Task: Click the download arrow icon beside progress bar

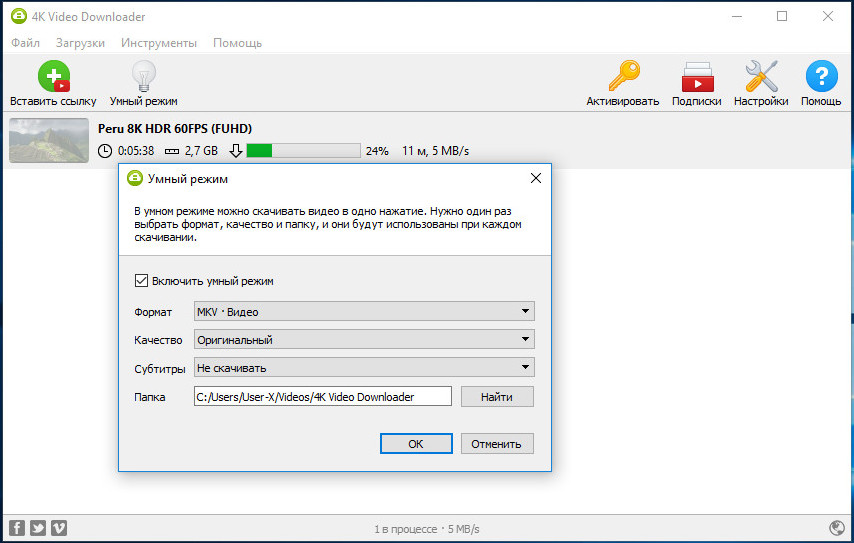Action: click(x=236, y=151)
